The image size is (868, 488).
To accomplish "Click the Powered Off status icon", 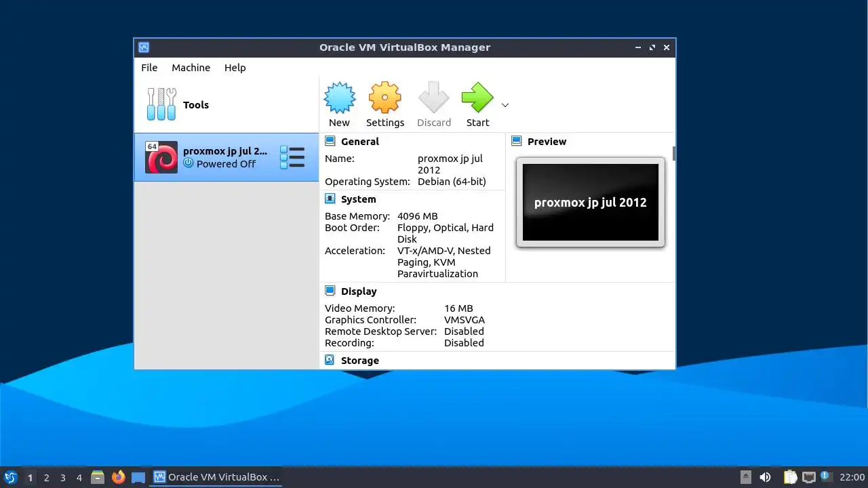I will tap(189, 163).
